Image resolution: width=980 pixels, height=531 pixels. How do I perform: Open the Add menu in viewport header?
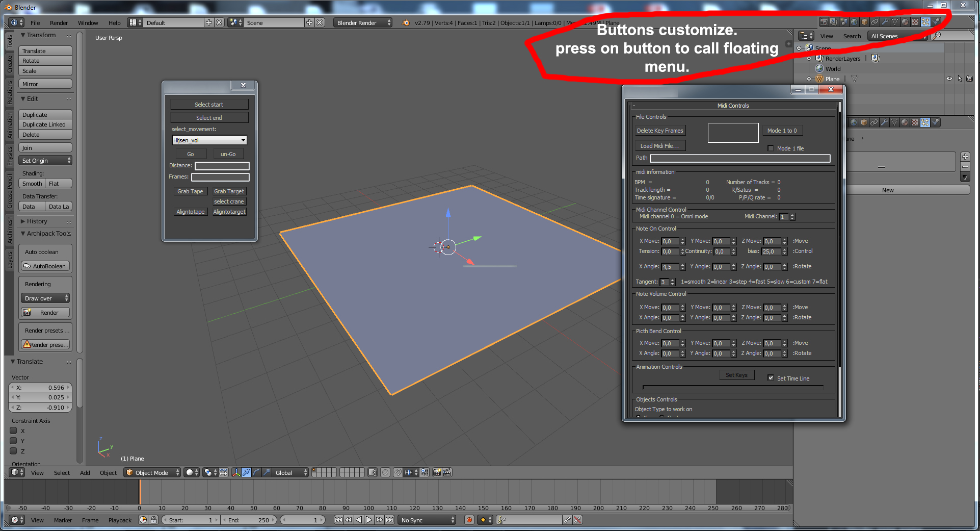coord(85,472)
